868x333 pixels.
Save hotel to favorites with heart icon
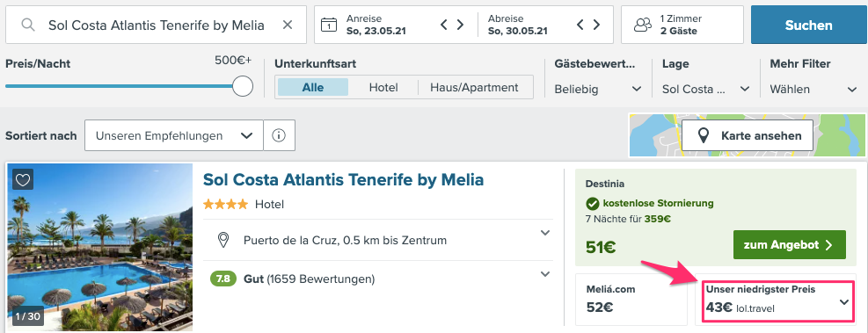pyautogui.click(x=23, y=179)
